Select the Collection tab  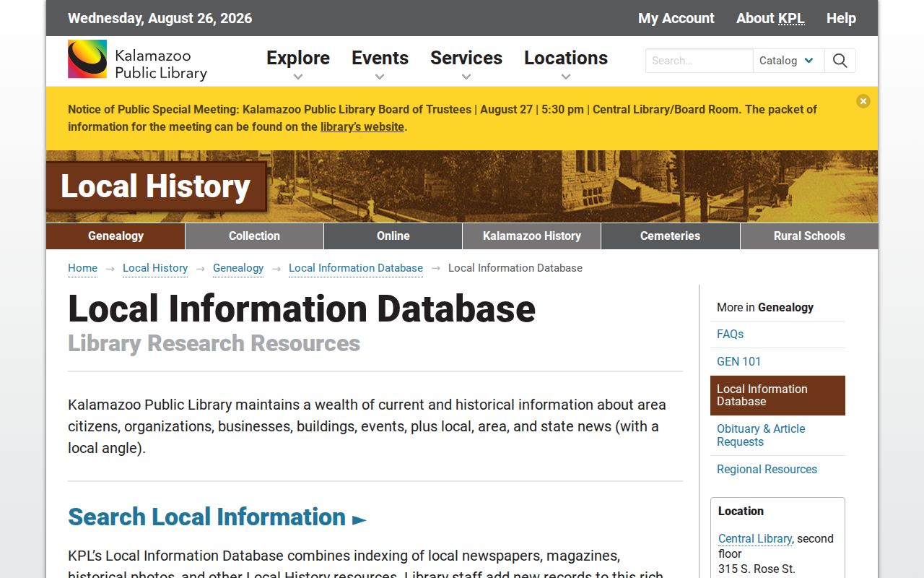click(x=254, y=236)
